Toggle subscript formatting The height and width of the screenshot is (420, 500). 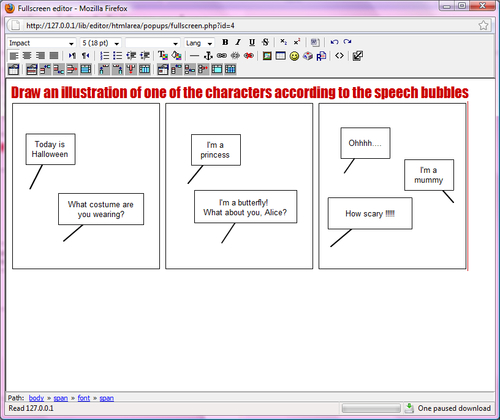(x=283, y=42)
